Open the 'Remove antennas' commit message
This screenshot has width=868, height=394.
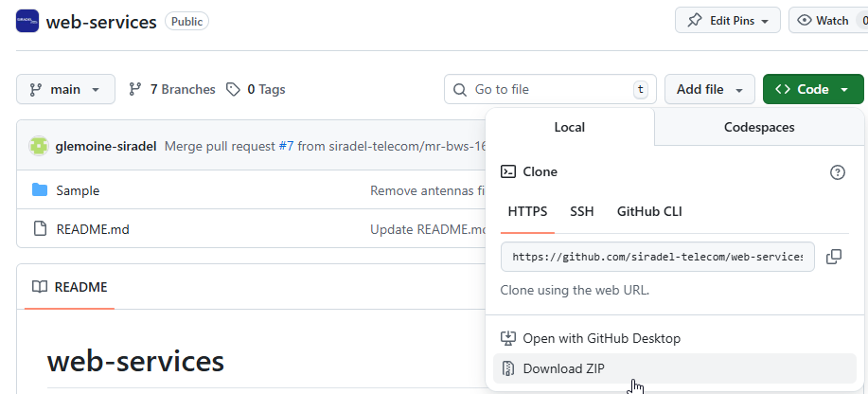428,190
